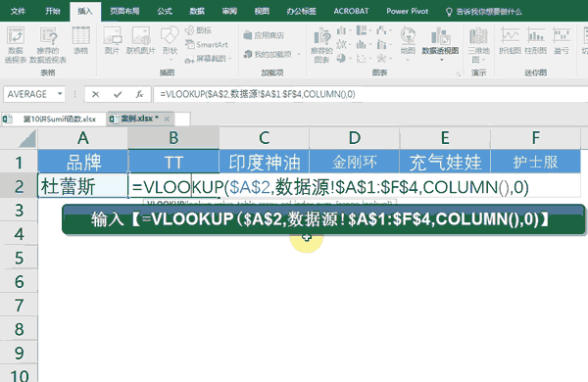
Task: Click header cell 品牌 in A1
Action: (x=83, y=162)
